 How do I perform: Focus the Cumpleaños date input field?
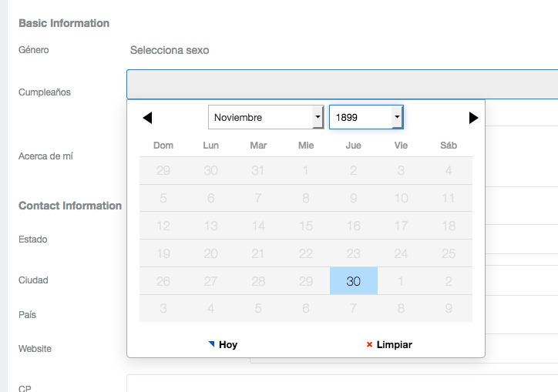tap(342, 84)
